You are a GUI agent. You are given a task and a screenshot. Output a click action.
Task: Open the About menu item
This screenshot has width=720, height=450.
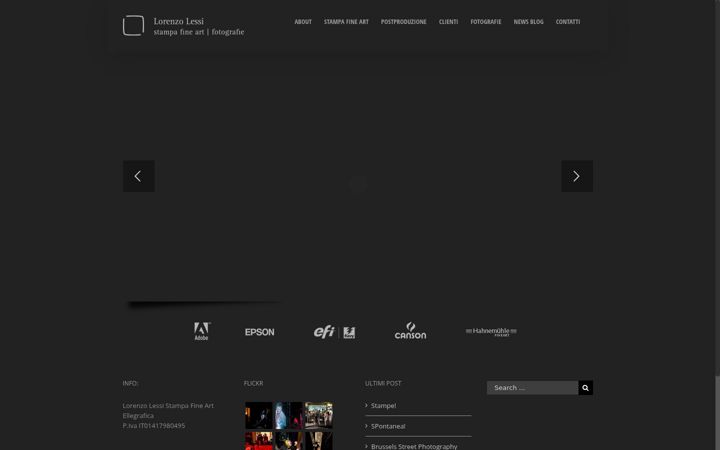(x=303, y=22)
